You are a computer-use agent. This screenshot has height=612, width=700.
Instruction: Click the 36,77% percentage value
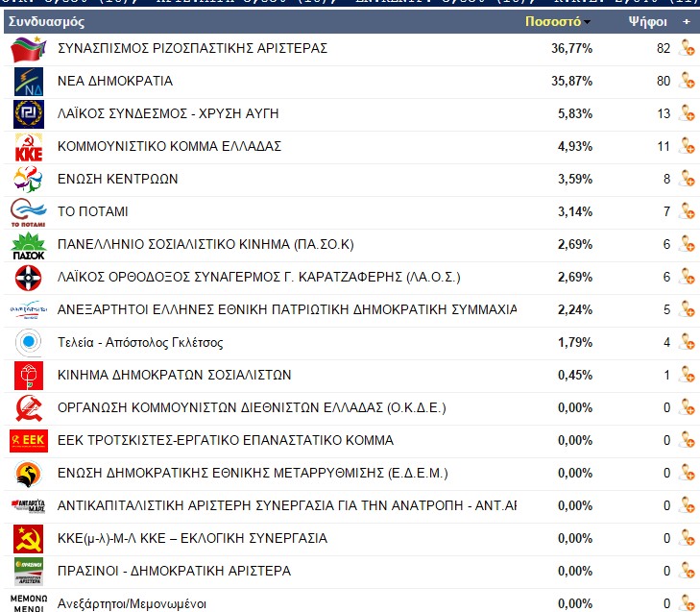[572, 48]
